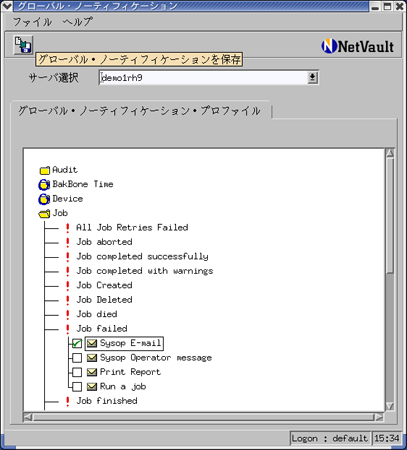Click the save global notification toolbar icon
Viewport: 407px width, 450px height.
tap(23, 44)
